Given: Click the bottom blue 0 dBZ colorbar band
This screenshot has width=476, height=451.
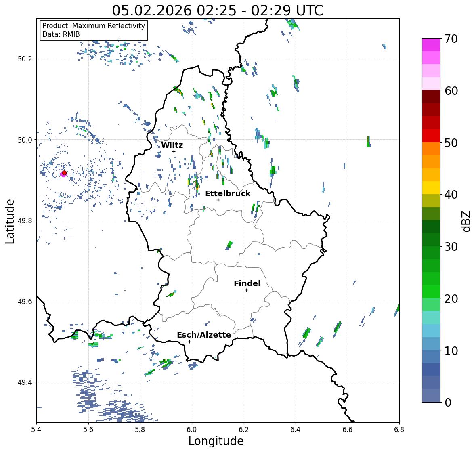Looking at the screenshot, I should pos(431,396).
